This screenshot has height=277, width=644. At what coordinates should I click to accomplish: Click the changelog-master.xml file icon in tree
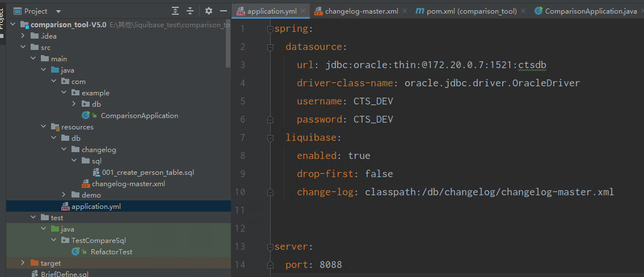86,184
